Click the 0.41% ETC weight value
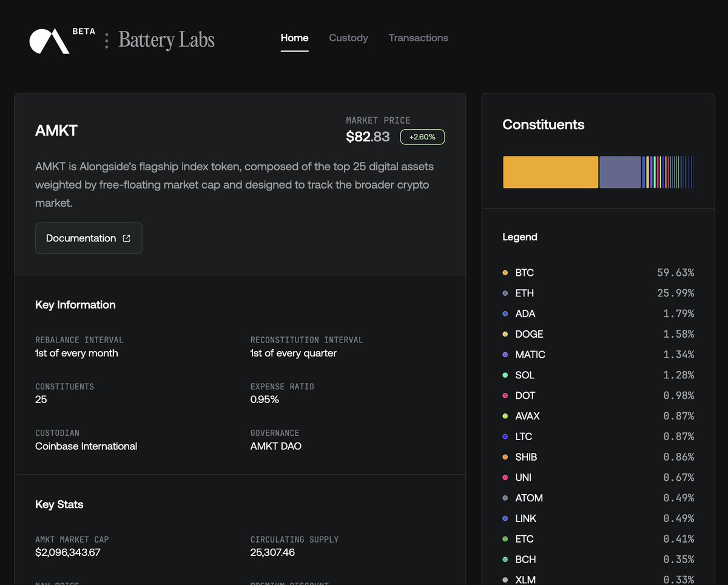 click(x=678, y=539)
